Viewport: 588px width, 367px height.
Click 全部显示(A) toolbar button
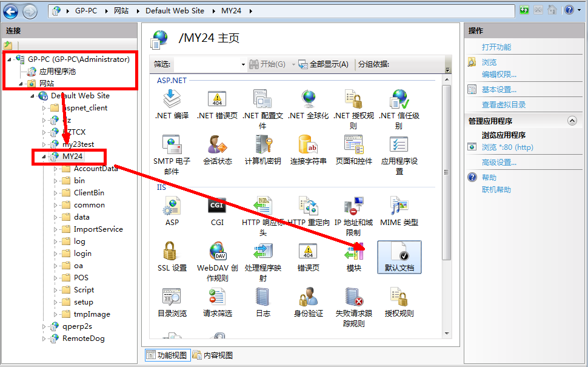(323, 64)
